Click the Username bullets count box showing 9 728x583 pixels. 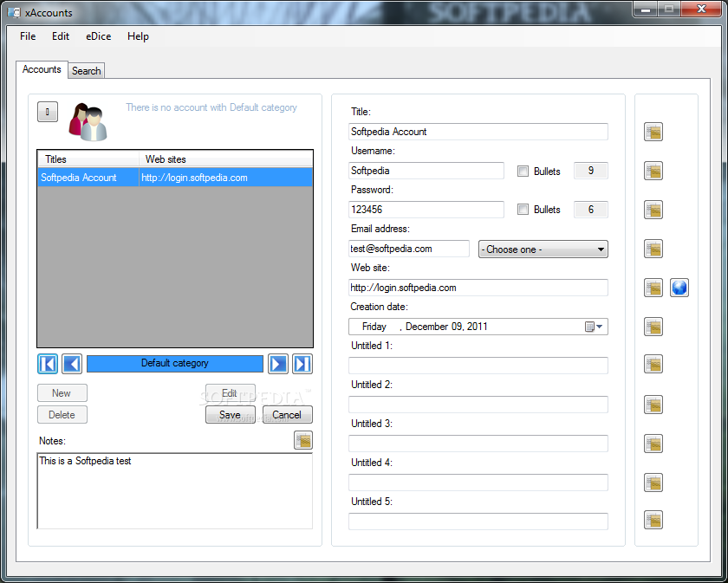coord(591,171)
